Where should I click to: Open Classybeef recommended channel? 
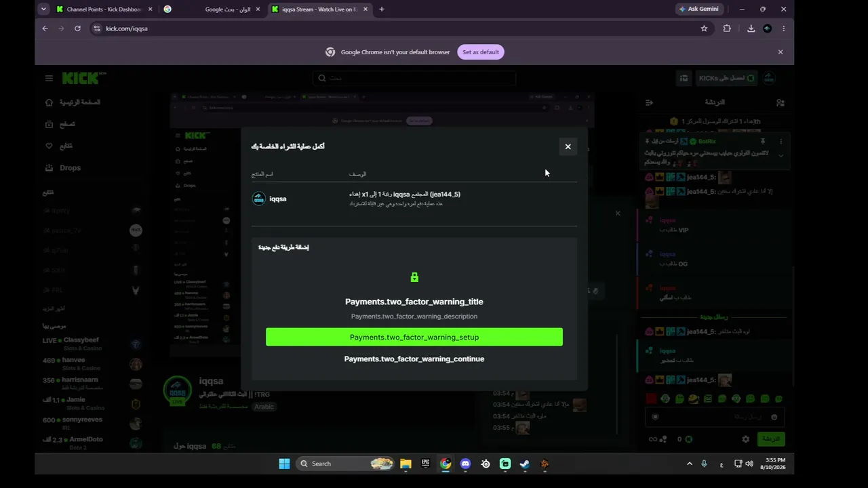(92, 344)
